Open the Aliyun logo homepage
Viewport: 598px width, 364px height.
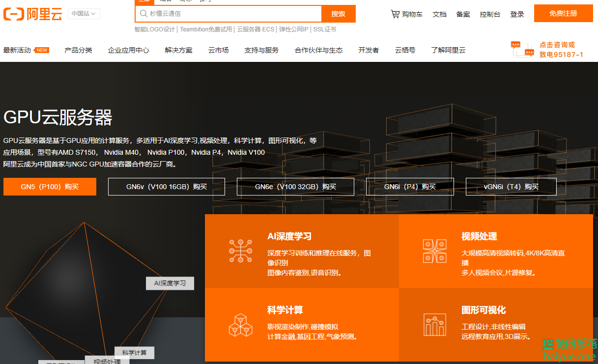32,14
